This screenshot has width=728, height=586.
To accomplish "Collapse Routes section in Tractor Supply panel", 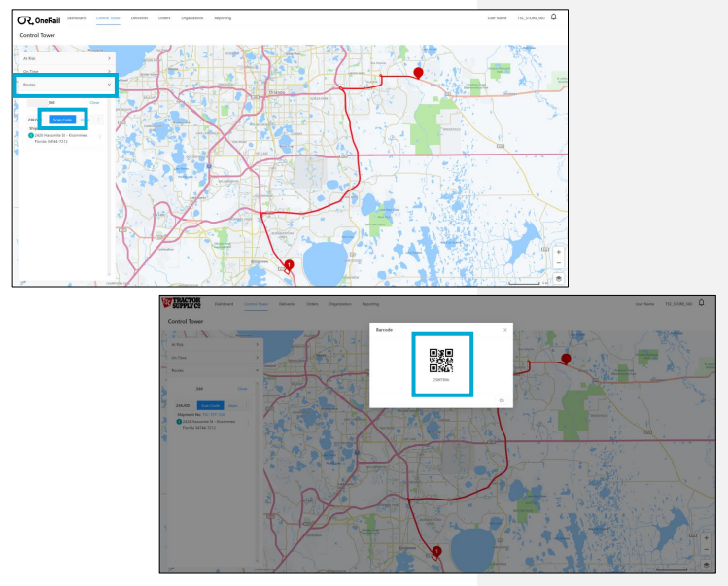I will tap(215, 370).
